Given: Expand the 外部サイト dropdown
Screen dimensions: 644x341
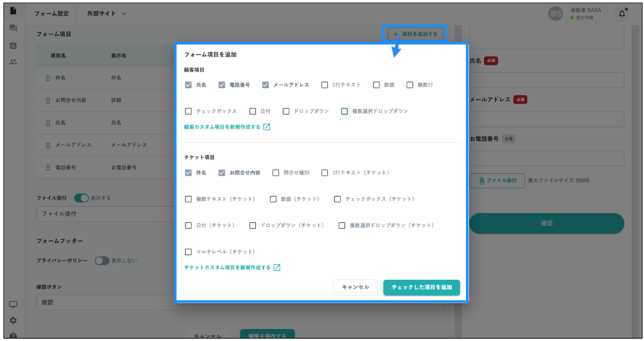Looking at the screenshot, I should point(106,13).
